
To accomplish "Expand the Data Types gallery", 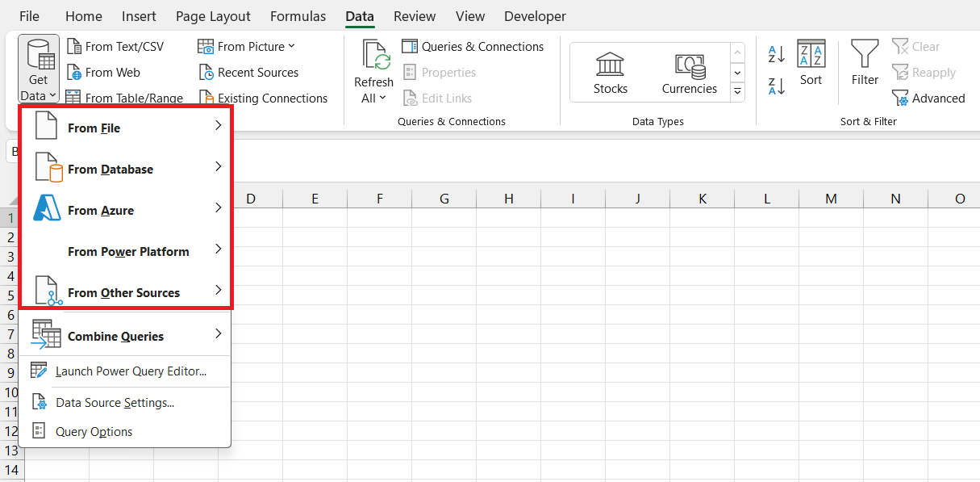I will point(737,93).
